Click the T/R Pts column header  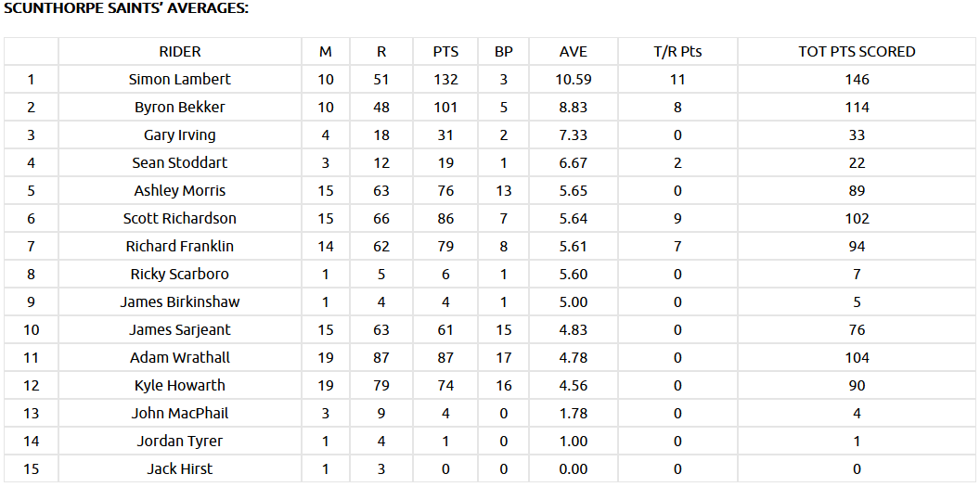point(677,52)
